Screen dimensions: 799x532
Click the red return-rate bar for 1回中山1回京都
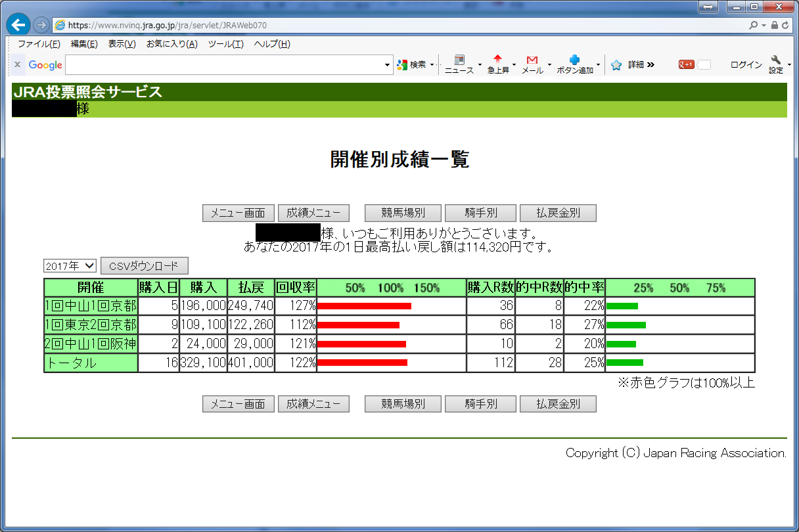coord(364,306)
